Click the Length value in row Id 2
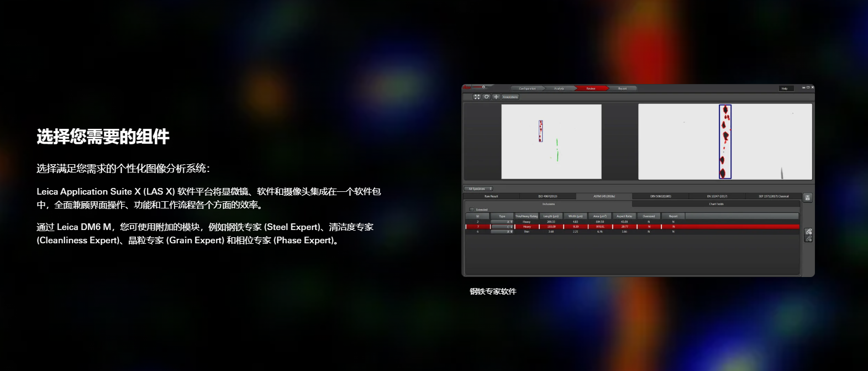Screen dimensions: 868x371 coord(551,222)
